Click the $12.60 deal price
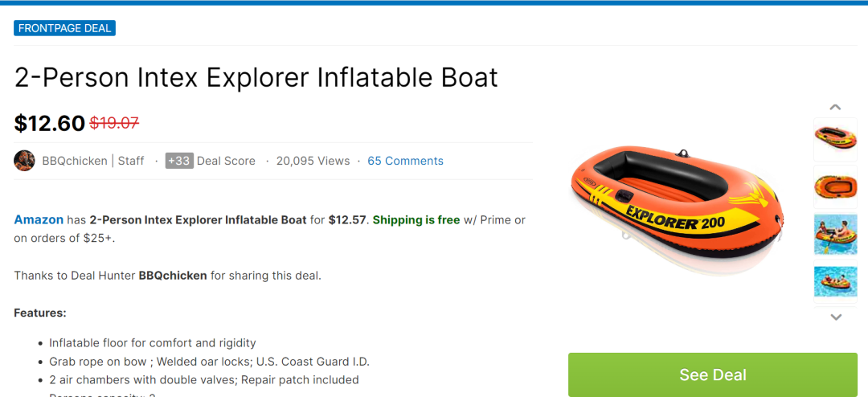 tap(49, 123)
